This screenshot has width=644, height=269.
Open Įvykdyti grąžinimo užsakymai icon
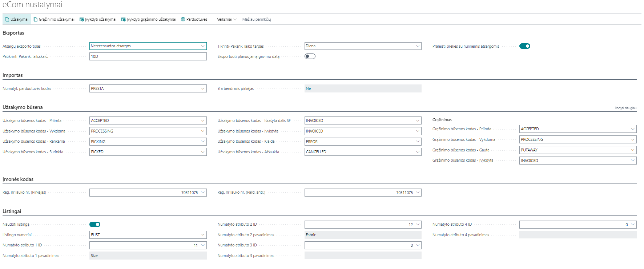[124, 19]
